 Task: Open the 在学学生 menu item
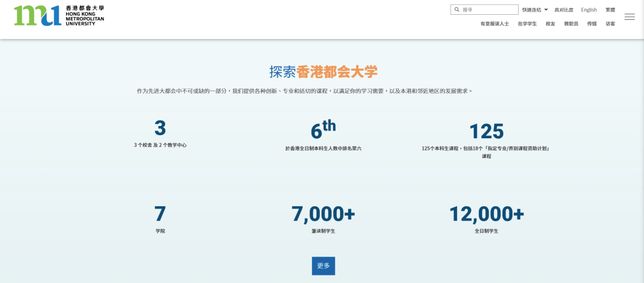tap(527, 24)
